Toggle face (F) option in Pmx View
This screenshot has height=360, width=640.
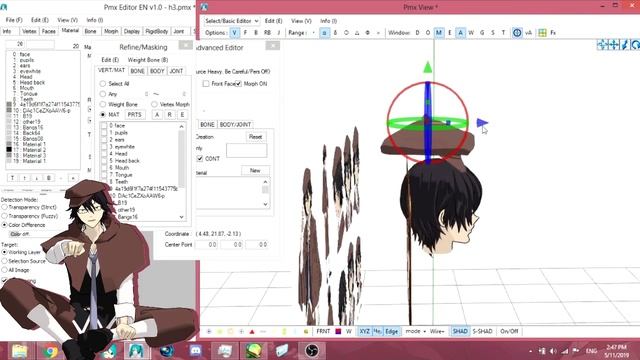pyautogui.click(x=245, y=33)
